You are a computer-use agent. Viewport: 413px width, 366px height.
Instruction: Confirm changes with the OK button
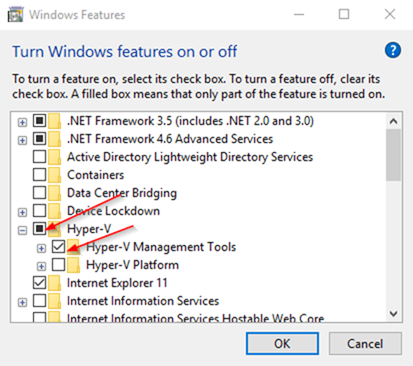click(282, 343)
